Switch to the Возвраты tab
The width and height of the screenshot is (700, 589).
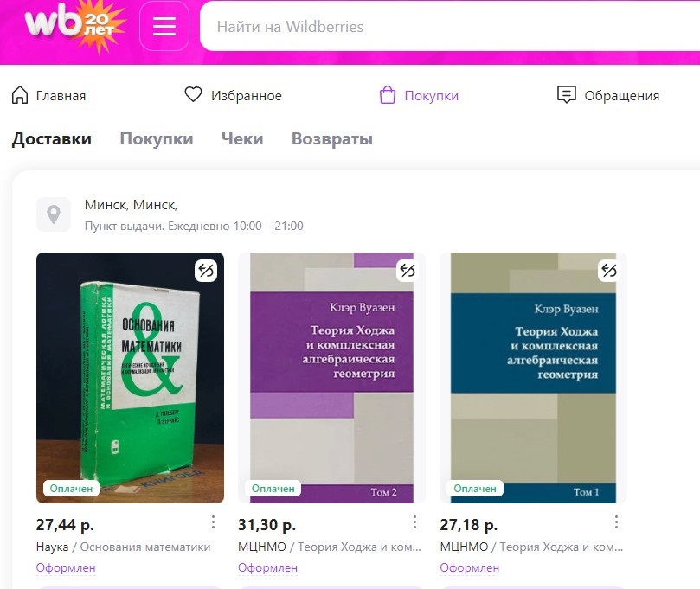tap(332, 138)
